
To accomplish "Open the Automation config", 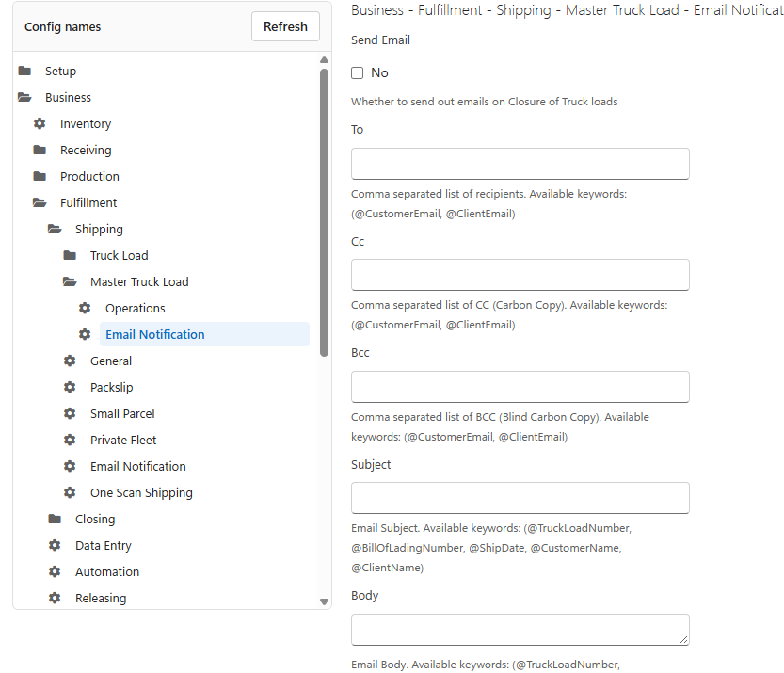I will click(107, 571).
